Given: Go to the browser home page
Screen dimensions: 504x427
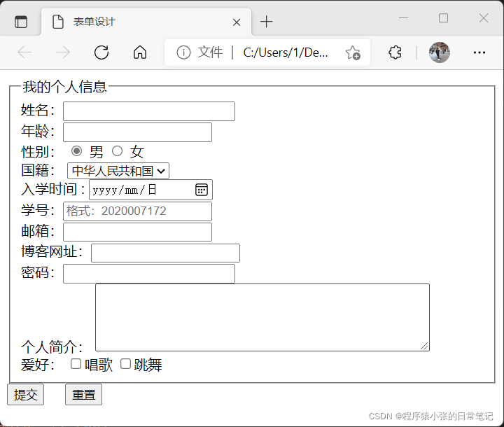Looking at the screenshot, I should [x=140, y=52].
